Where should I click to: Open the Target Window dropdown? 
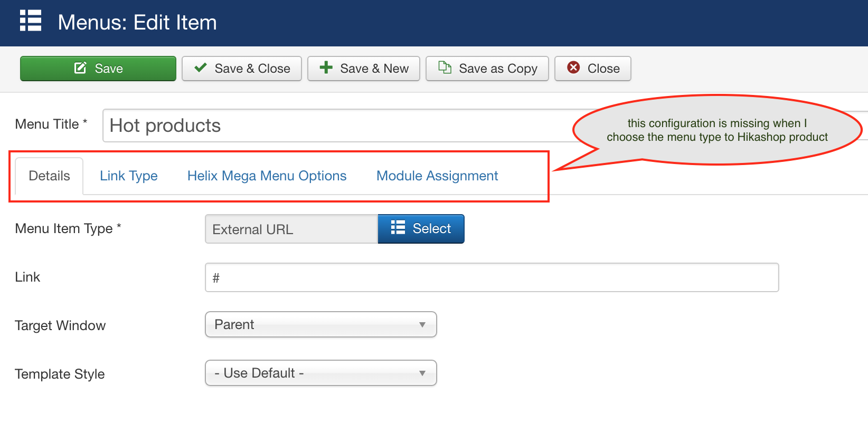pyautogui.click(x=320, y=324)
